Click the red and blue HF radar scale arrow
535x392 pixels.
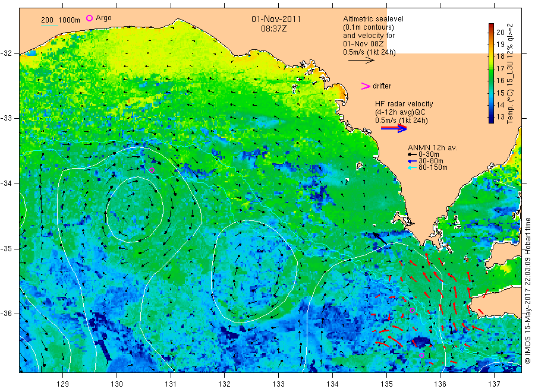[394, 128]
